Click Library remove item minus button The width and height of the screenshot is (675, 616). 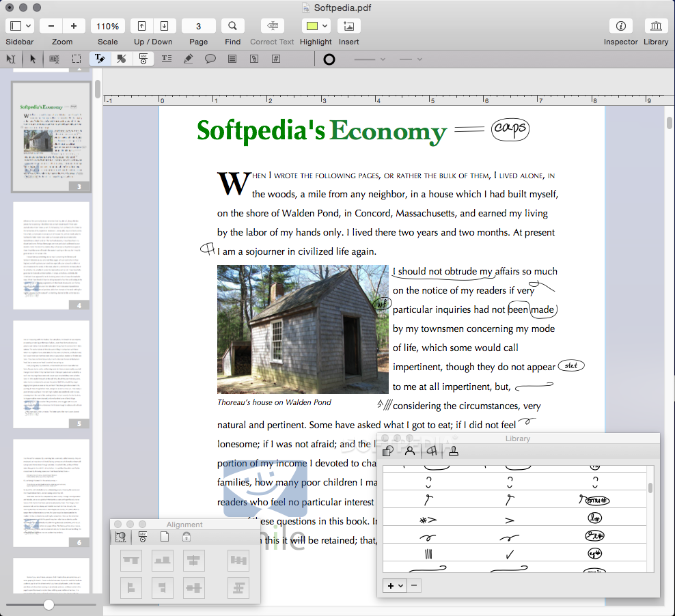click(414, 585)
